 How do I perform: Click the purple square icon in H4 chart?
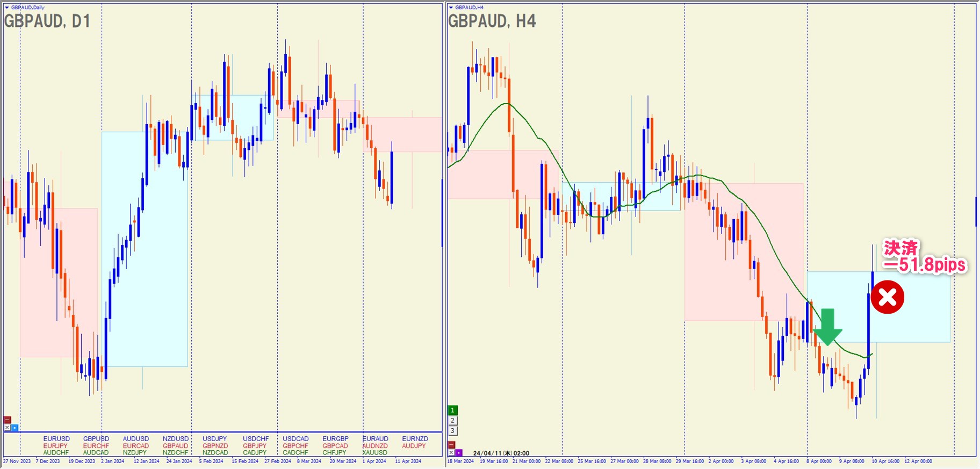click(458, 453)
